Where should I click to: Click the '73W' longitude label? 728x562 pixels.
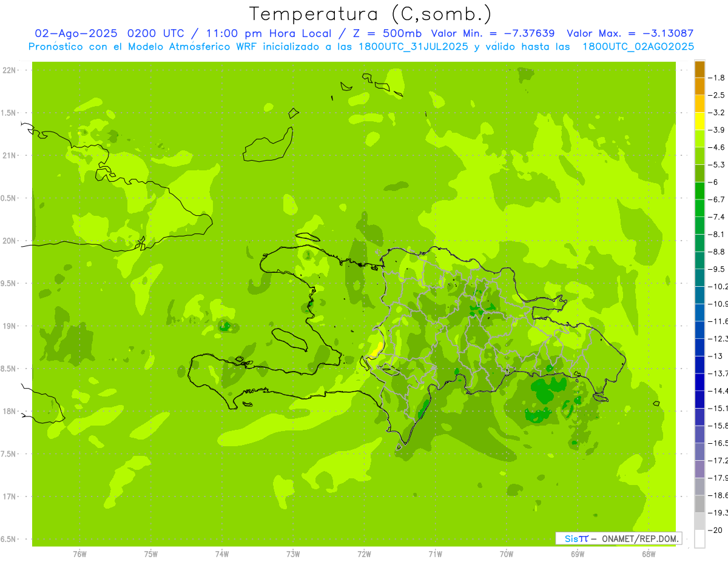pyautogui.click(x=293, y=554)
